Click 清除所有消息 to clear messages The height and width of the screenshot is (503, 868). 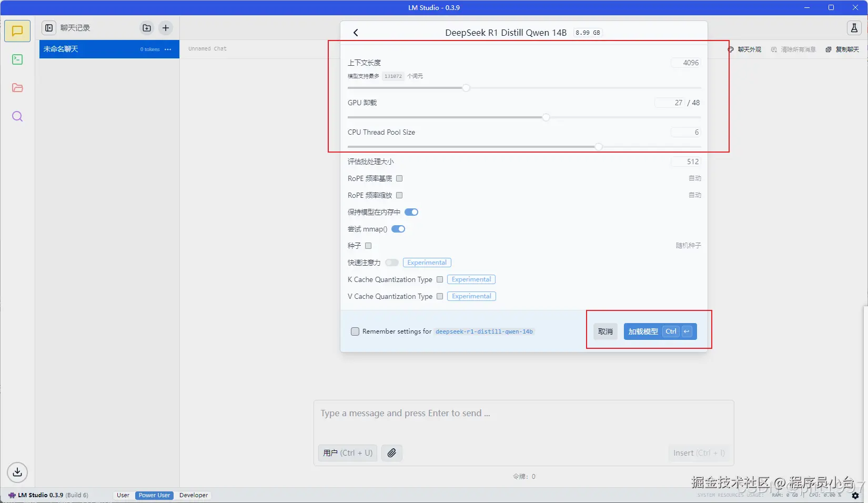[793, 49]
